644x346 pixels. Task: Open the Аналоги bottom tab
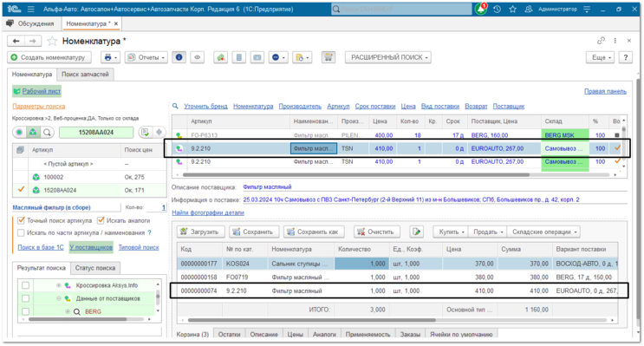point(324,334)
